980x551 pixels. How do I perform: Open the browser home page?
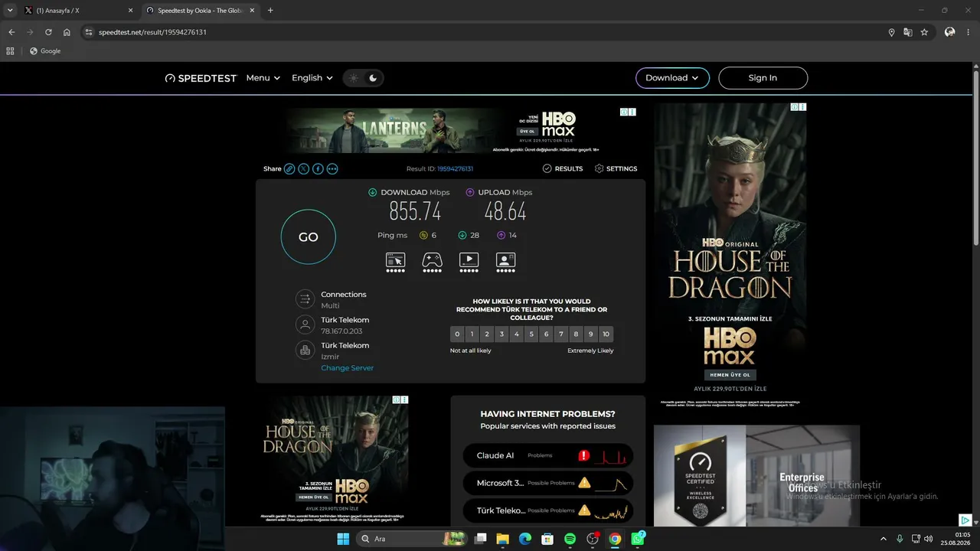click(67, 32)
